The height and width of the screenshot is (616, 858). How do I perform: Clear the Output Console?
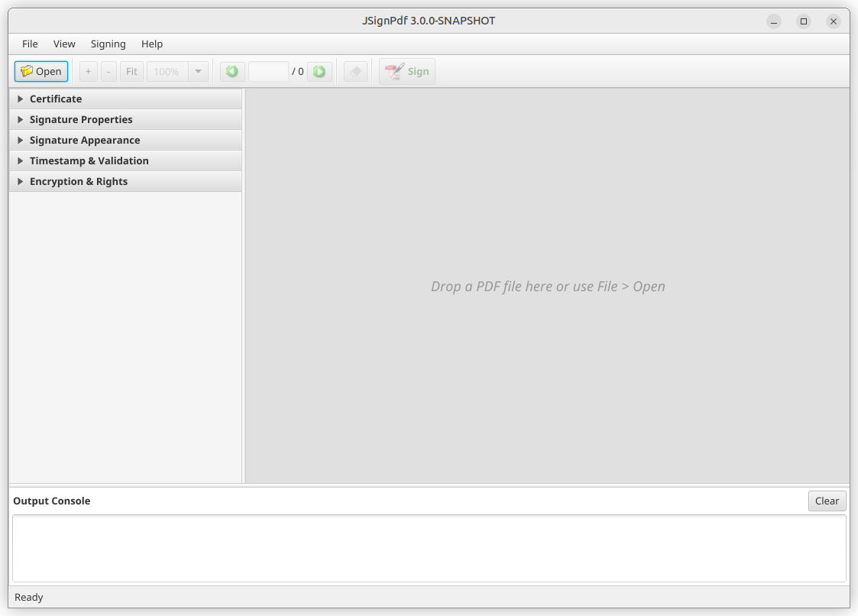pyautogui.click(x=827, y=501)
